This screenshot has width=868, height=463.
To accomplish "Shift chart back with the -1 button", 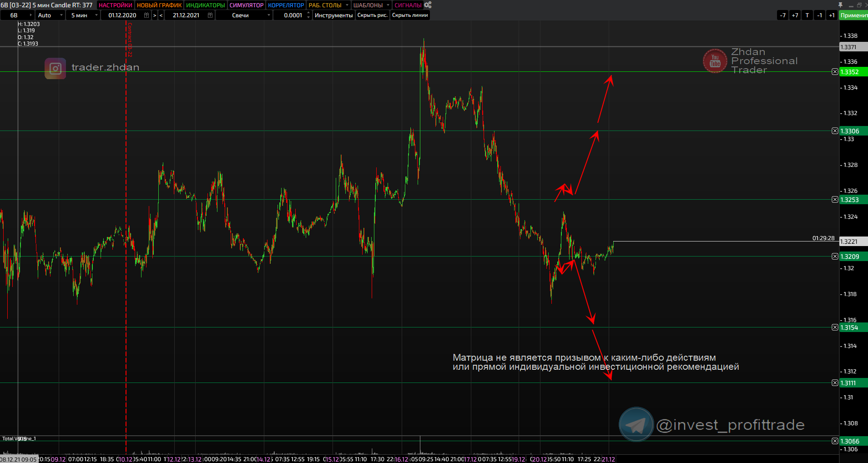I will click(820, 15).
